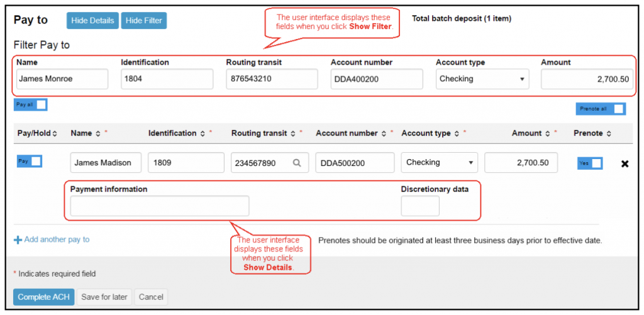This screenshot has width=644, height=315.
Task: Click the Name field with James Madison
Action: 106,163
